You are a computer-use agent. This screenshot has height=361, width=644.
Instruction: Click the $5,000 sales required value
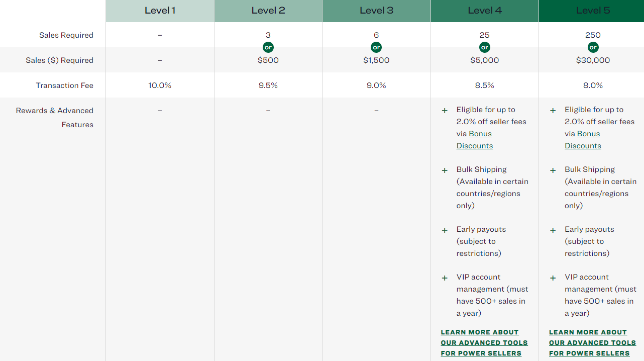point(485,60)
